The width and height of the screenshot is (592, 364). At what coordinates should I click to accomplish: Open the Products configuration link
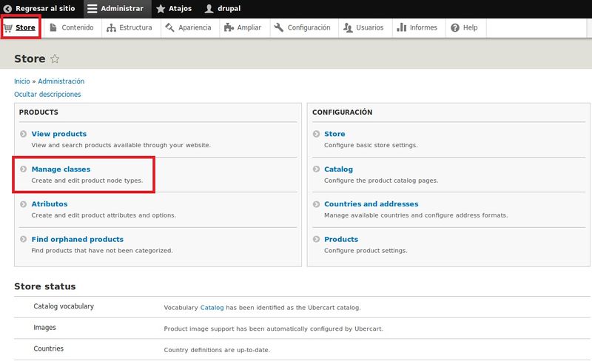[341, 239]
